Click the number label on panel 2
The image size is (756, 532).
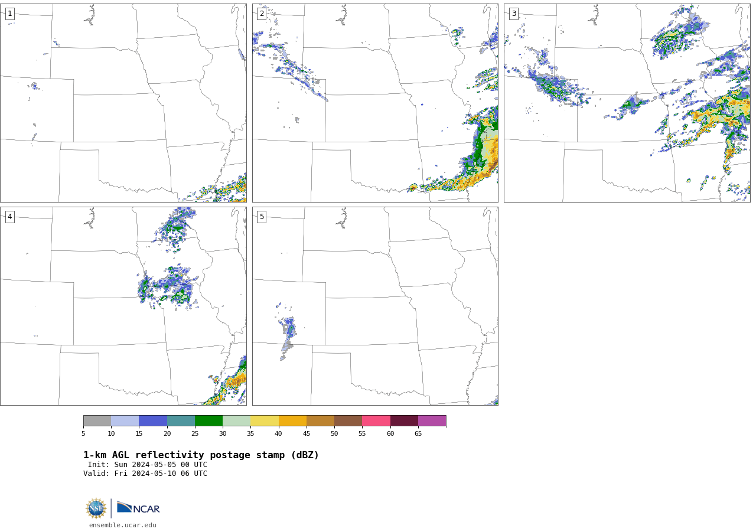(262, 14)
